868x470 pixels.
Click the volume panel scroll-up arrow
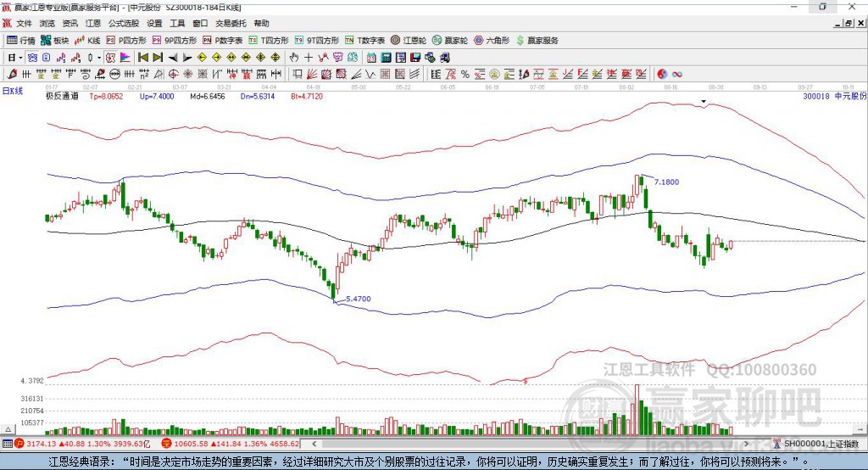[8, 429]
